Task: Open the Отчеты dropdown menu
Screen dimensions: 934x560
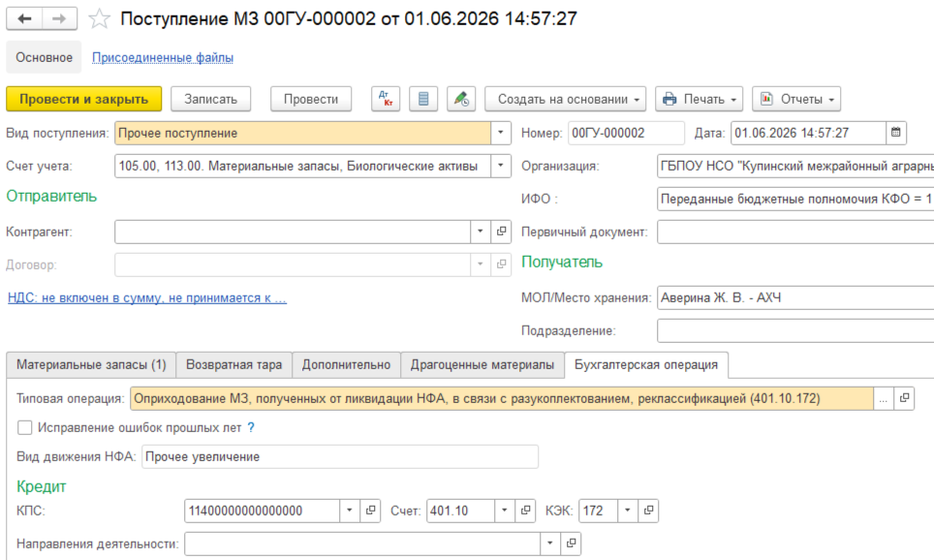Action: click(796, 99)
